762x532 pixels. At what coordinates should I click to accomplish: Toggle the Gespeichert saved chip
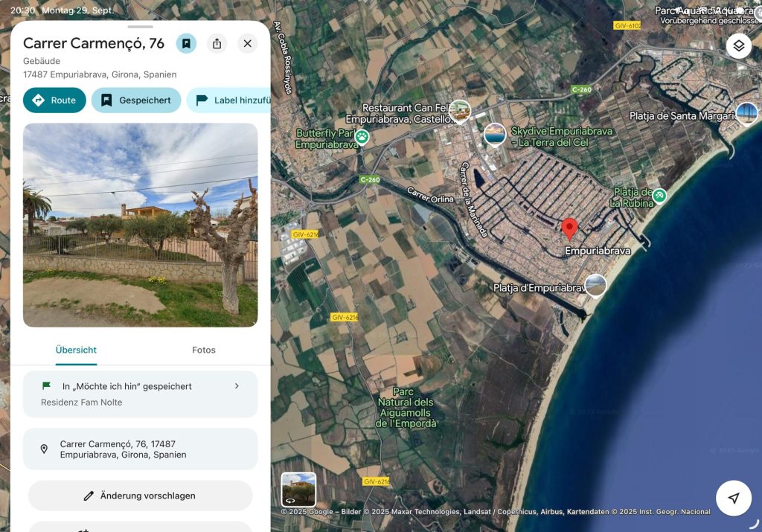click(136, 100)
